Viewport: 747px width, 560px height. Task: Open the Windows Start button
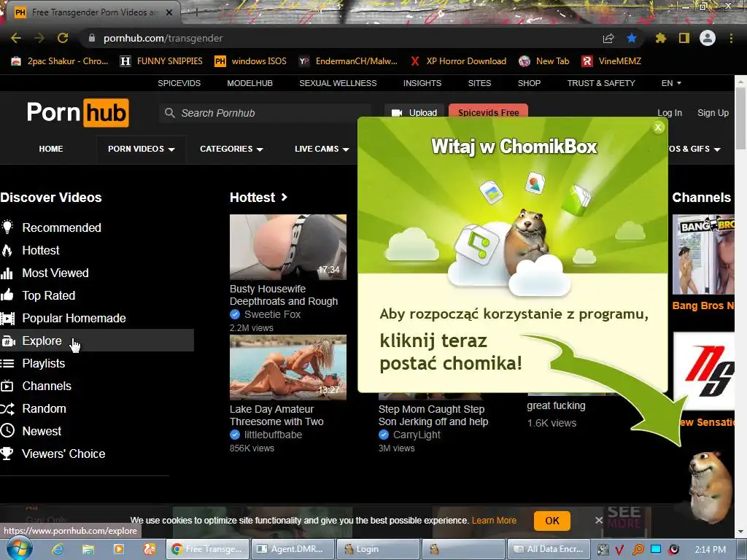[x=20, y=549]
